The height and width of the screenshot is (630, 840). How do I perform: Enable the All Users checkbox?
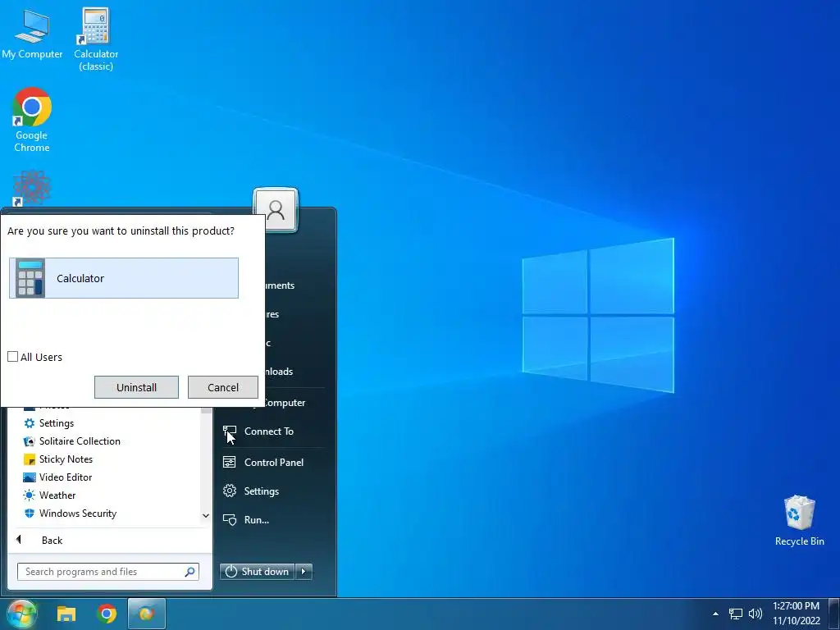[13, 357]
